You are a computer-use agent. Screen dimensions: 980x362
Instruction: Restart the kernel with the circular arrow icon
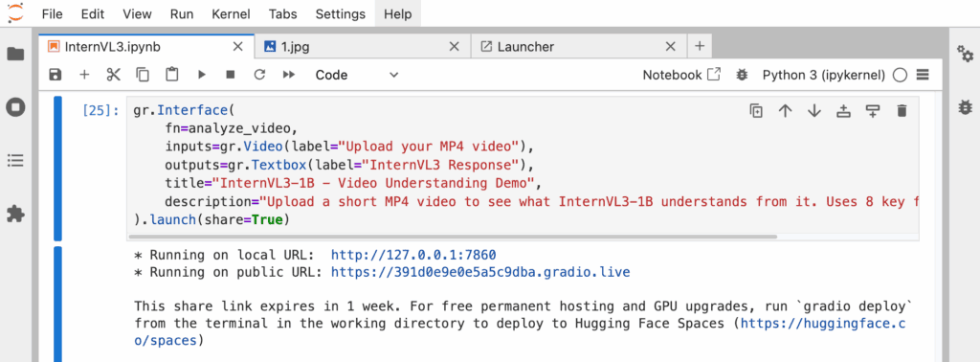[x=259, y=75]
